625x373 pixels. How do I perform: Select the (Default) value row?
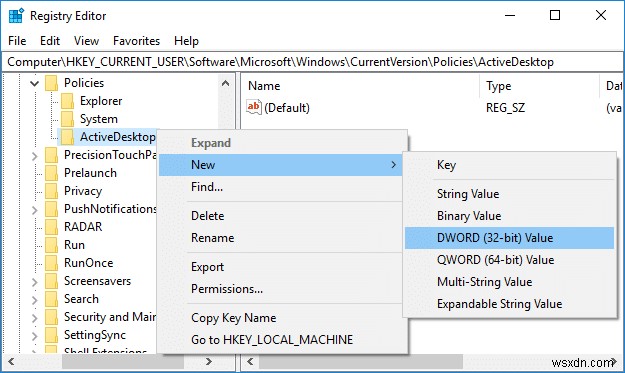point(432,108)
